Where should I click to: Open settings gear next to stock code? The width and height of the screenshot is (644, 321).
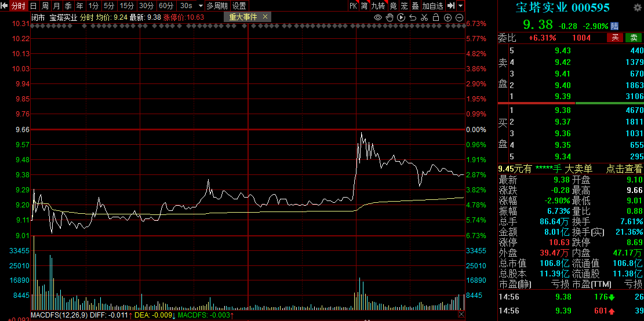637,8
